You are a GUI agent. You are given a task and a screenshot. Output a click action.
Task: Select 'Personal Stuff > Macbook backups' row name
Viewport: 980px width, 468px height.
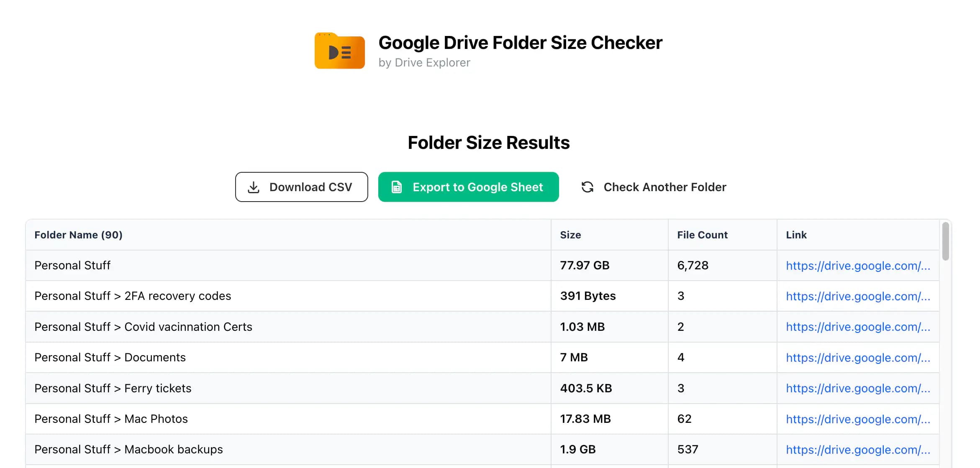[128, 449]
